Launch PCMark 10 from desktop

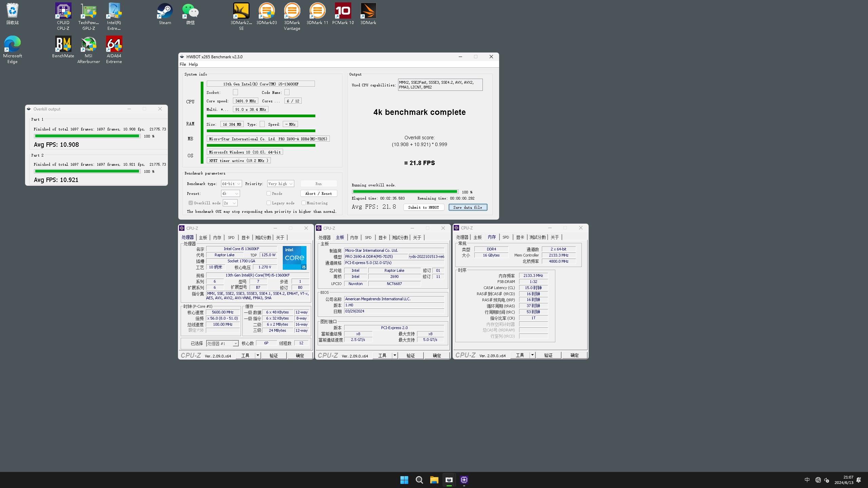pos(343,14)
